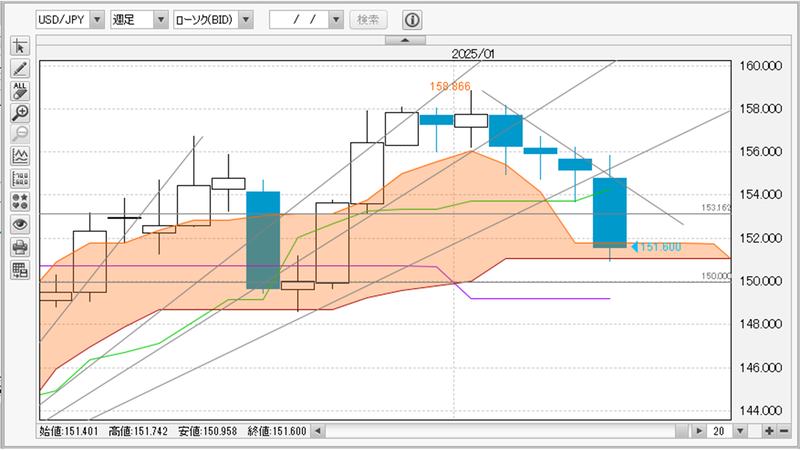Open the symbols and marks icon
The width and height of the screenshot is (800, 450).
tap(20, 202)
